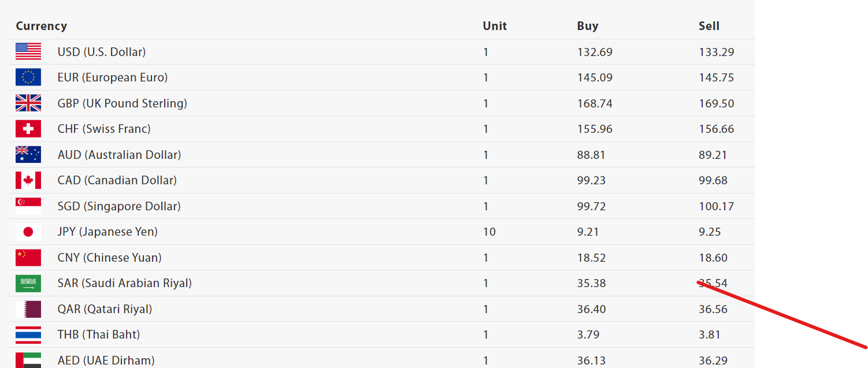The width and height of the screenshot is (868, 368).
Task: Click the Australian flag icon
Action: [28, 154]
